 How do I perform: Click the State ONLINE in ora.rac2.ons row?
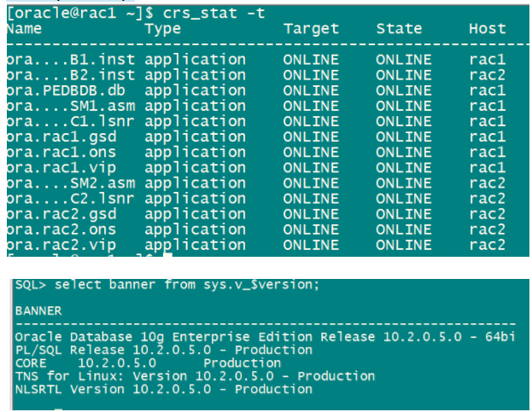tap(404, 229)
